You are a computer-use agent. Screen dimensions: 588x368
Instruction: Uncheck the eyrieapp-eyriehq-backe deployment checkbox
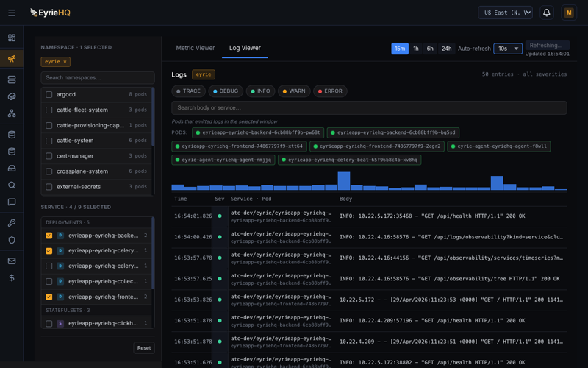pyautogui.click(x=49, y=236)
